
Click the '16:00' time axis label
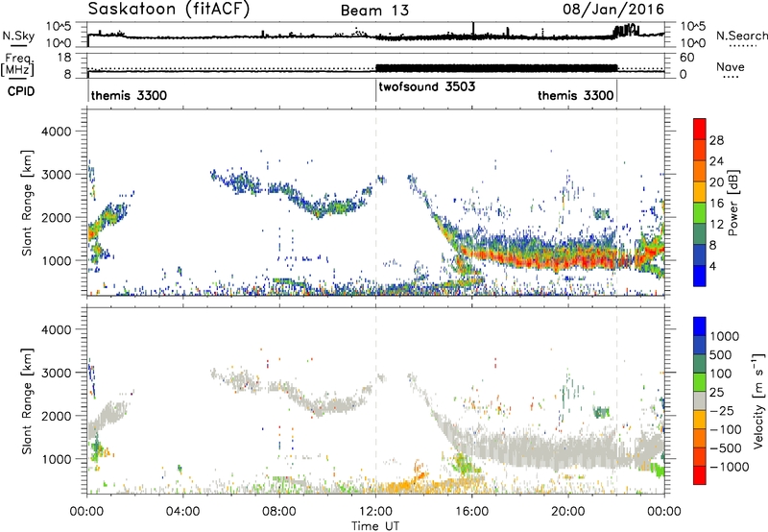point(471,511)
